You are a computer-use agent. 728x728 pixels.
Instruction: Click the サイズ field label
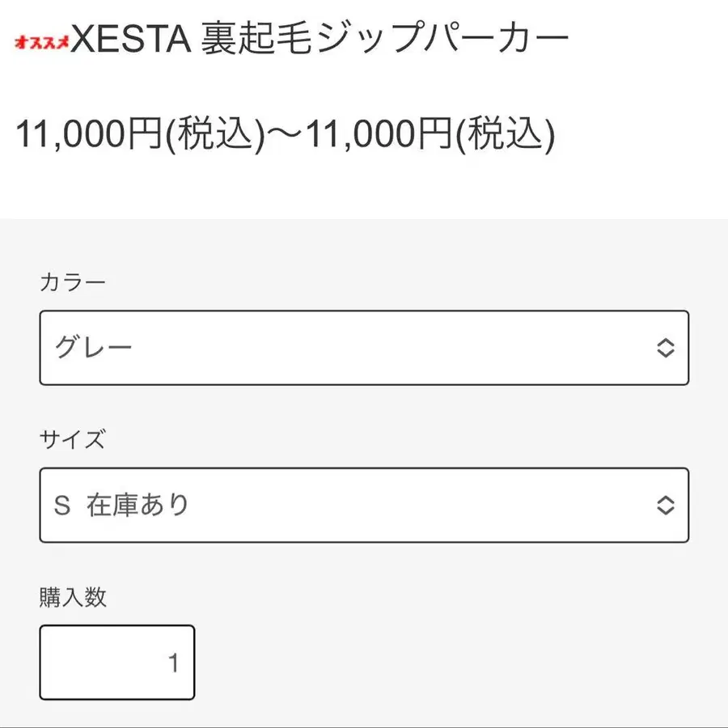coord(72,440)
